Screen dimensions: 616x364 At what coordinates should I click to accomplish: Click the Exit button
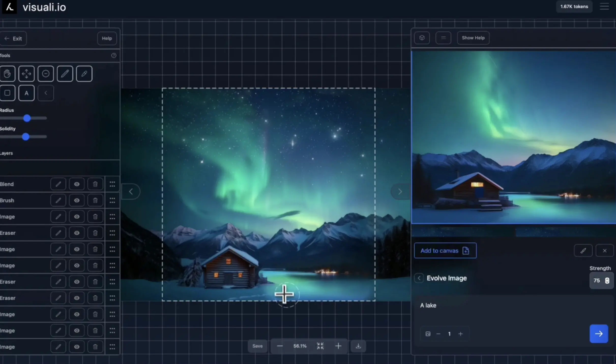pos(13,38)
